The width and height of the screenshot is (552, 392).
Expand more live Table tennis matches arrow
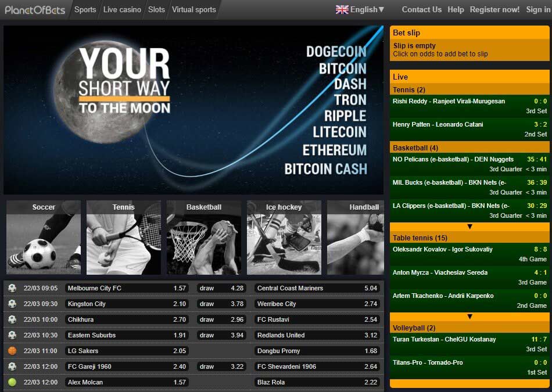(469, 317)
